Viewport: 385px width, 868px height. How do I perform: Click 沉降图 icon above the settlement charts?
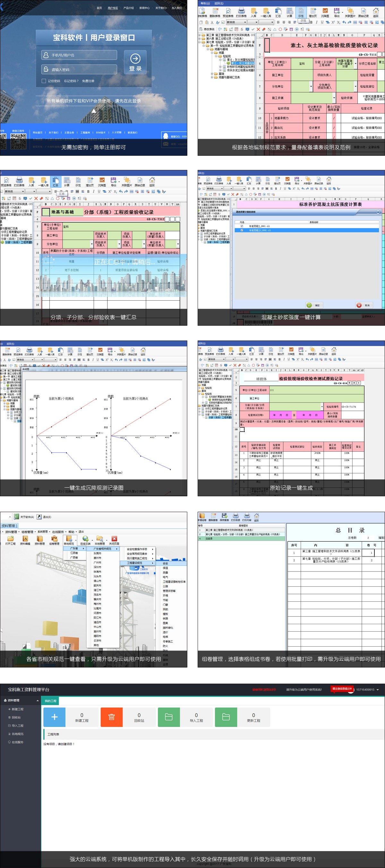coord(100,351)
